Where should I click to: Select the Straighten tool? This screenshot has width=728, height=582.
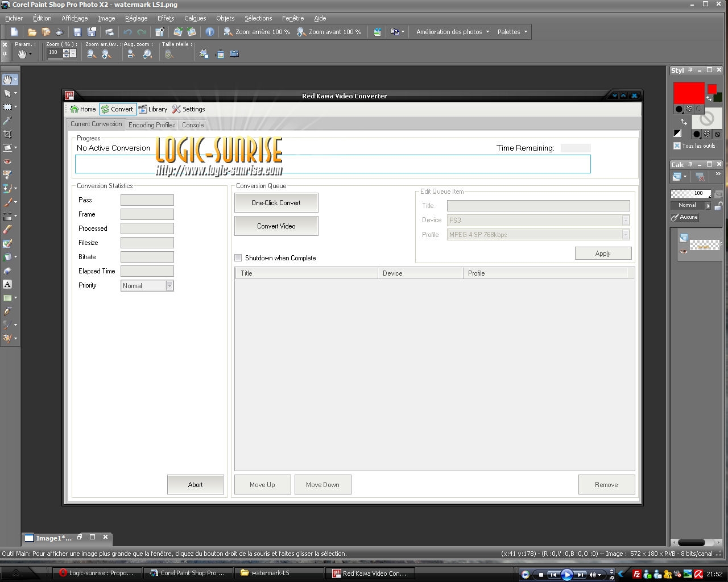tap(7, 148)
